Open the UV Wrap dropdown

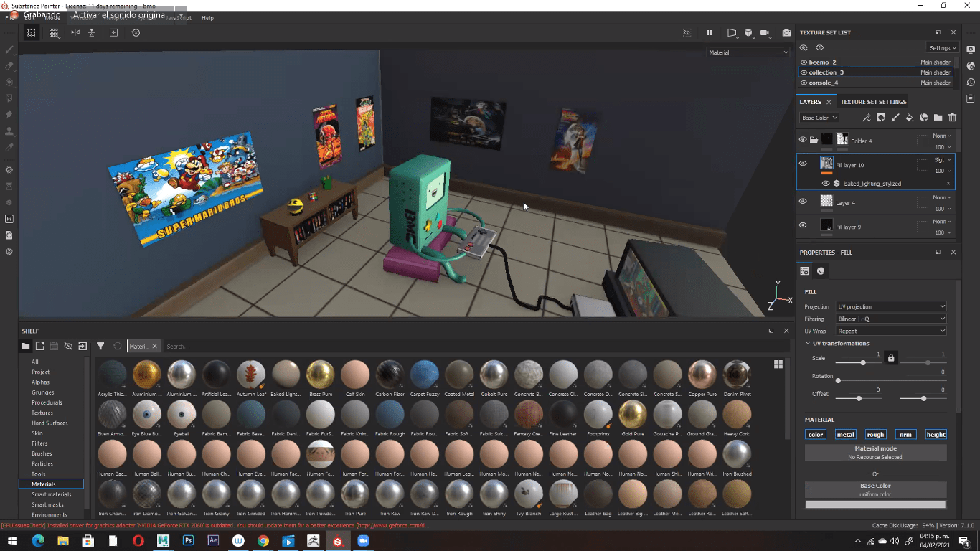891,331
